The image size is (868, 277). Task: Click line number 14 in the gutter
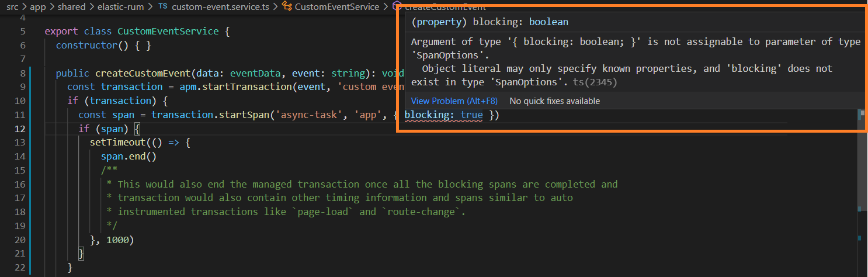20,156
